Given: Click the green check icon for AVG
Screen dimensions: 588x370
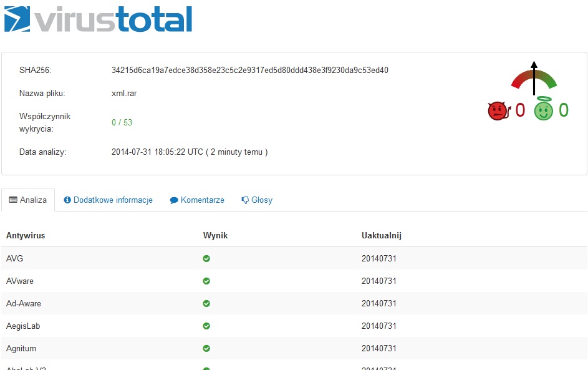Looking at the screenshot, I should 206,258.
